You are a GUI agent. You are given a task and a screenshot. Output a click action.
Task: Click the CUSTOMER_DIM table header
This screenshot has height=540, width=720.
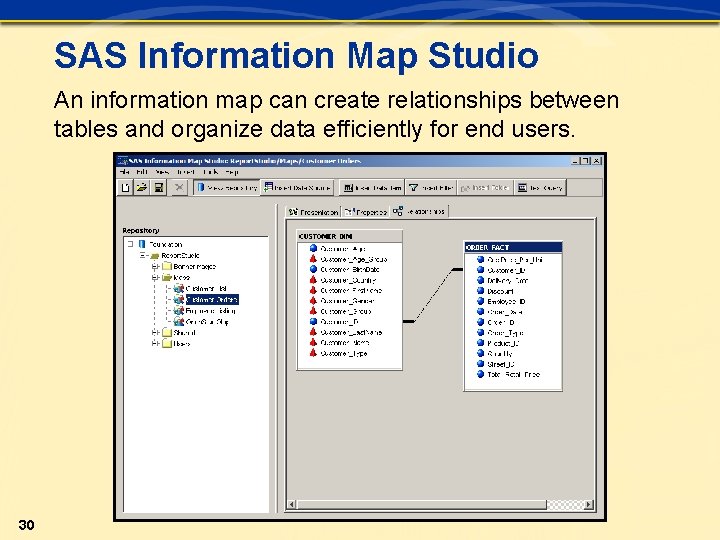[x=350, y=236]
